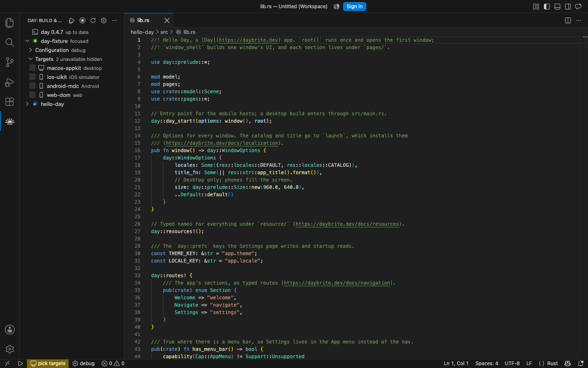
Task: Toggle the primary side bar
Action: click(547, 7)
